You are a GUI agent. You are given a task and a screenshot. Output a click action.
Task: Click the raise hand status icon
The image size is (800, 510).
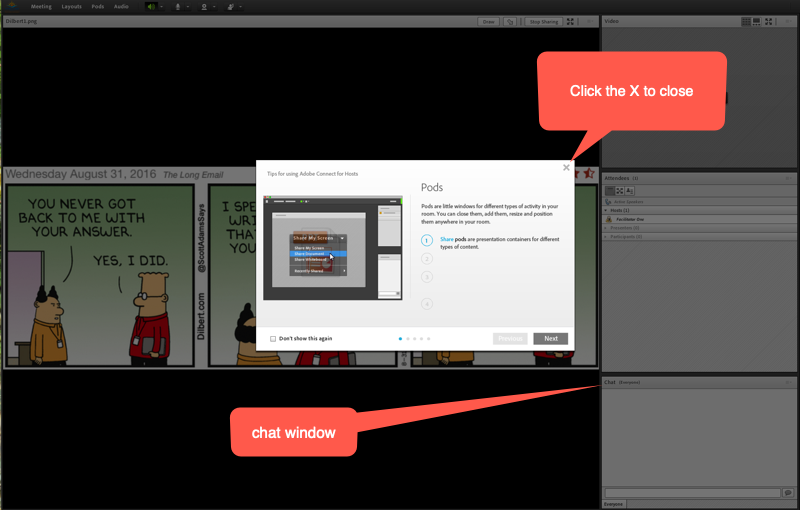[x=229, y=6]
